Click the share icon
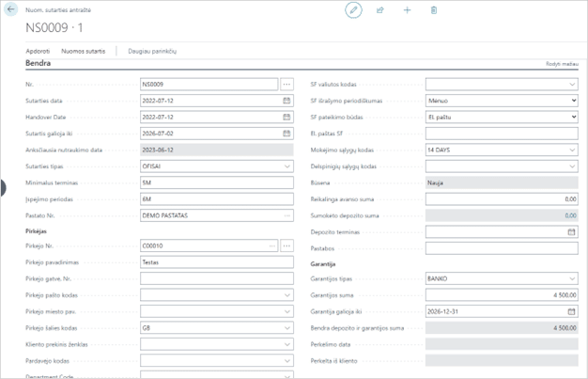 [380, 10]
